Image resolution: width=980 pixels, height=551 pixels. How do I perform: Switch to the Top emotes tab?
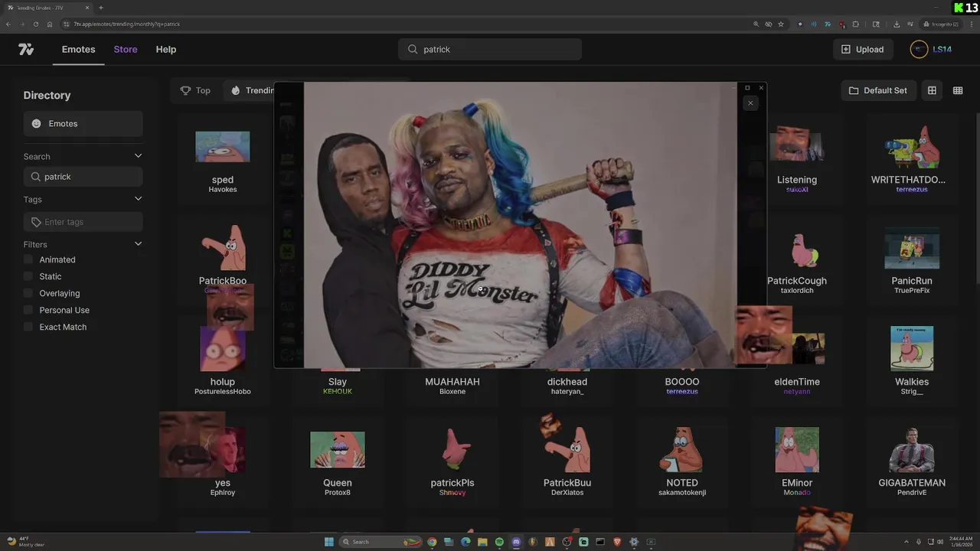click(x=195, y=90)
